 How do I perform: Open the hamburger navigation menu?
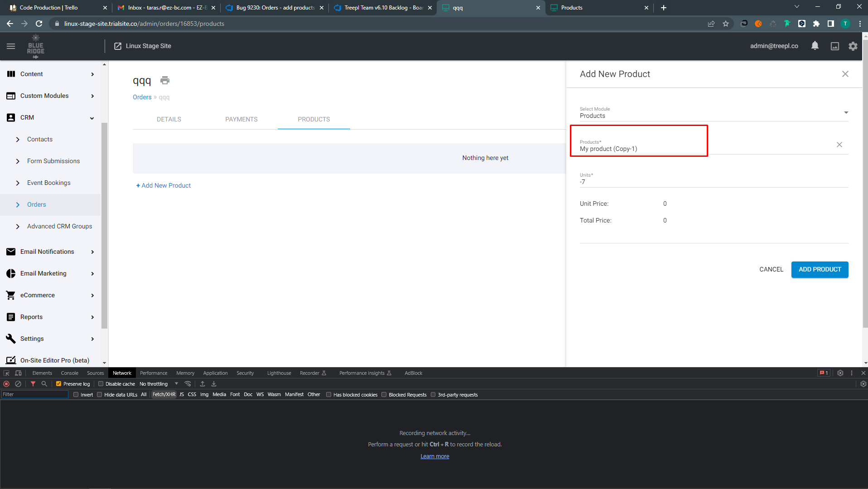11,46
